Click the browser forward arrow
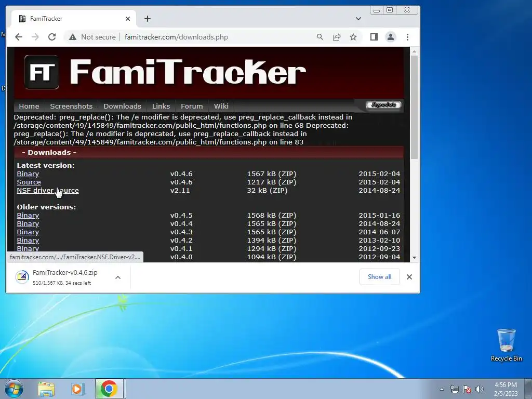Viewport: 532px width, 399px height. pyautogui.click(x=35, y=37)
